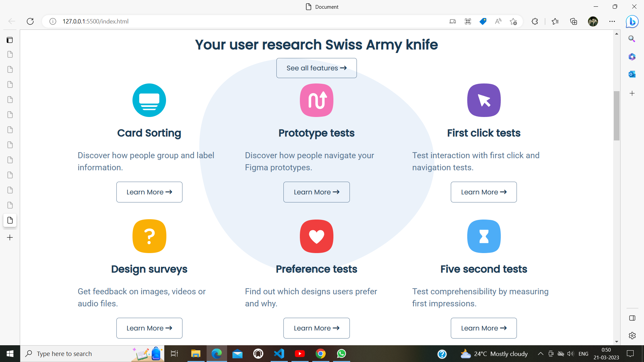Click the Card Sorting teal icon
This screenshot has width=644, height=362.
149,100
